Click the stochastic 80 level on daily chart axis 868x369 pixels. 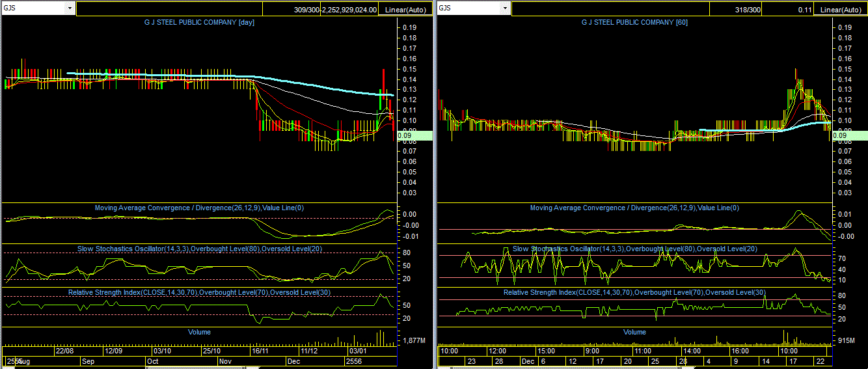[407, 253]
